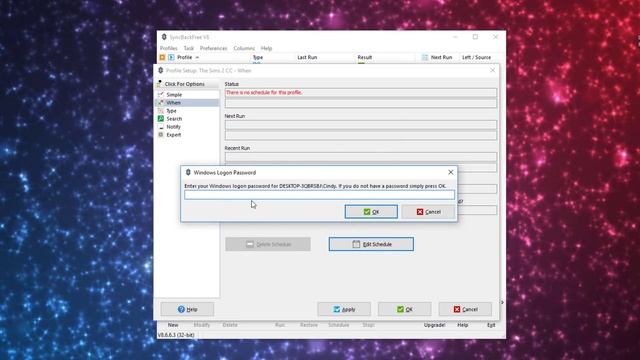The height and width of the screenshot is (360, 640).
Task: Sort by the Last Run column header
Action: [x=307, y=58]
